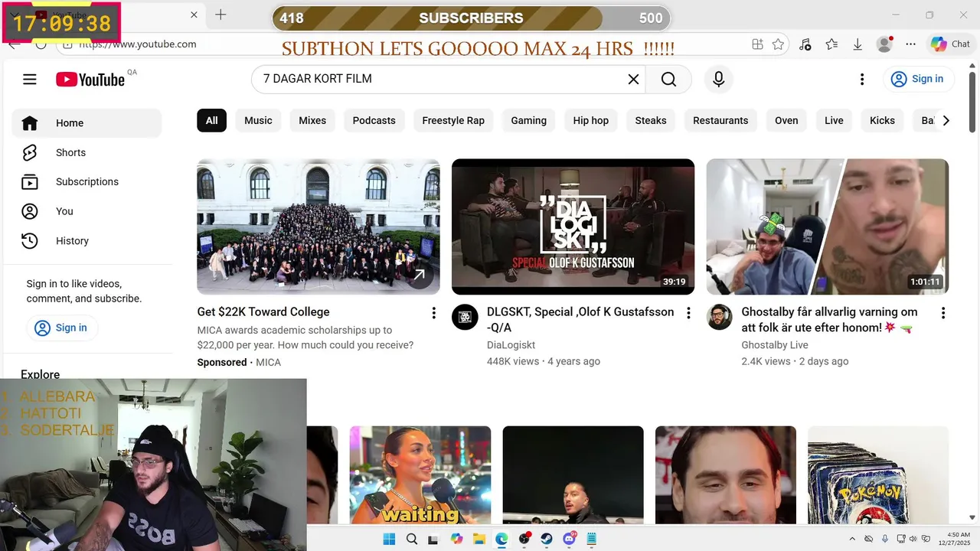Open options for Ghostalby video
This screenshot has width=980, height=551.
click(943, 313)
